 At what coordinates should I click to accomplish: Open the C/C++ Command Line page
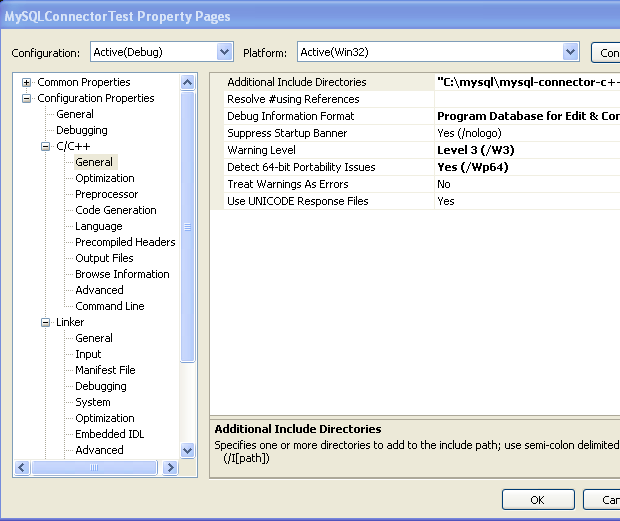click(110, 306)
